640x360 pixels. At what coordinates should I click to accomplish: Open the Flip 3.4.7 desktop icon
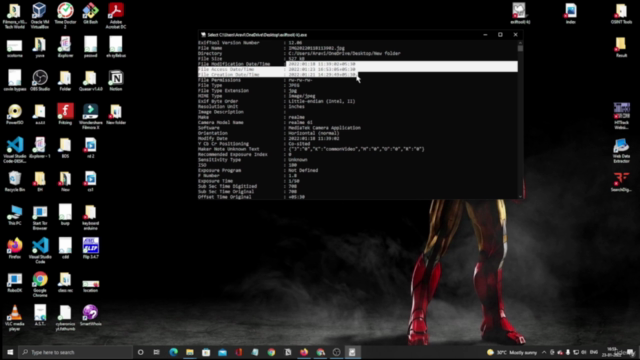click(x=91, y=248)
